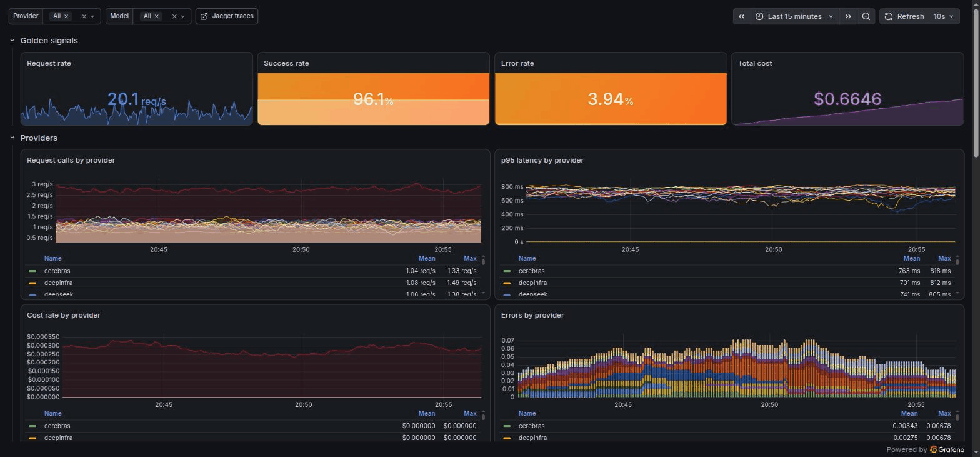Click the Grafana logo in footer
Image resolution: width=980 pixels, height=457 pixels.
pos(947,449)
